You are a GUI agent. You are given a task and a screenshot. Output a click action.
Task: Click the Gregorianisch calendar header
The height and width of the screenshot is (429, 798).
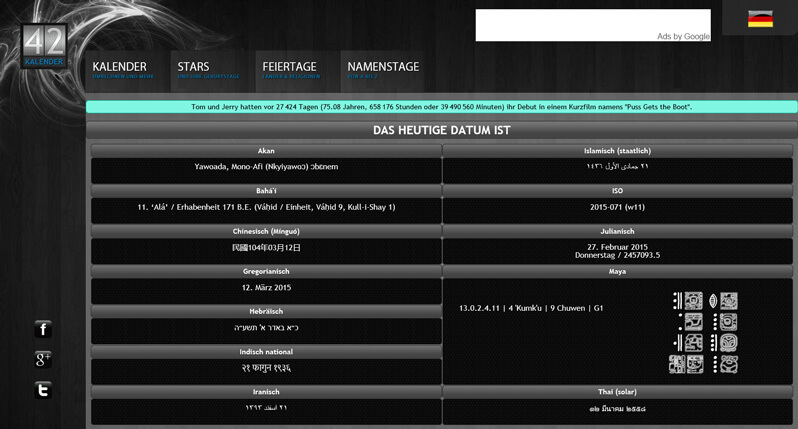(x=266, y=271)
